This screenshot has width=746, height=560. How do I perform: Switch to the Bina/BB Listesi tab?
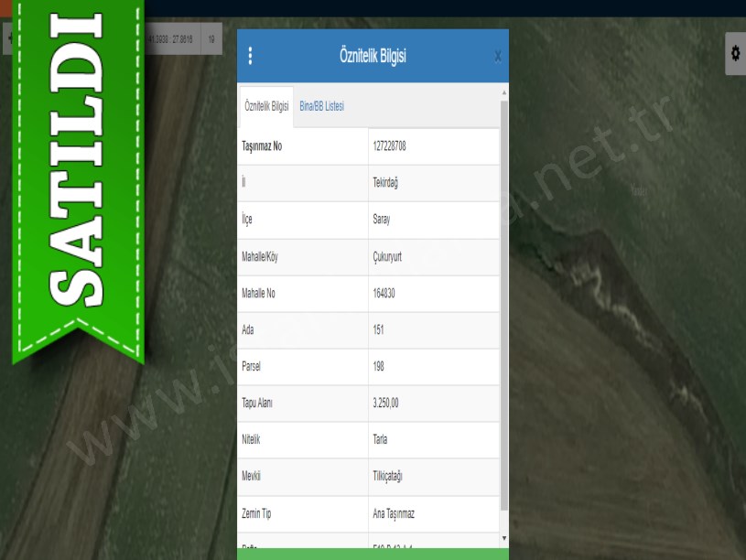point(321,107)
